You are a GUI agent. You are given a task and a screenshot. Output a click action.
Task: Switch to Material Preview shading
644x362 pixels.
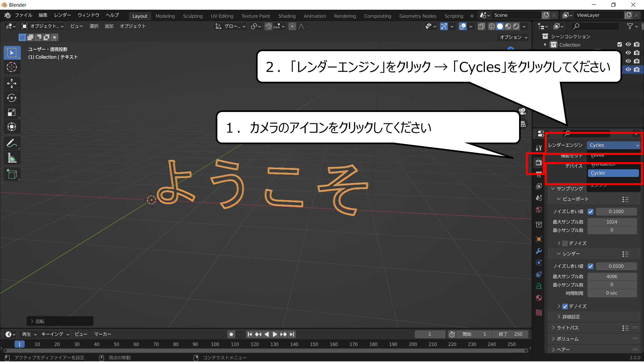click(508, 26)
